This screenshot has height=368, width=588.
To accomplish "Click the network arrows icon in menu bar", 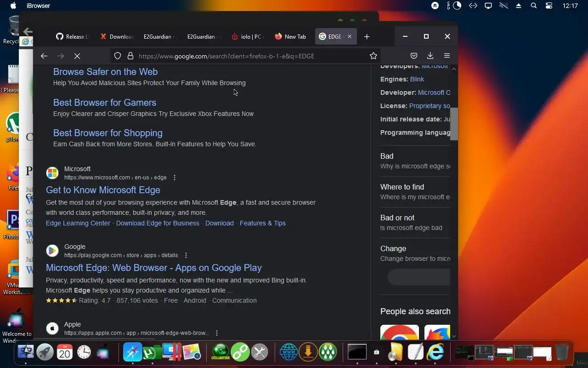I will (x=473, y=6).
